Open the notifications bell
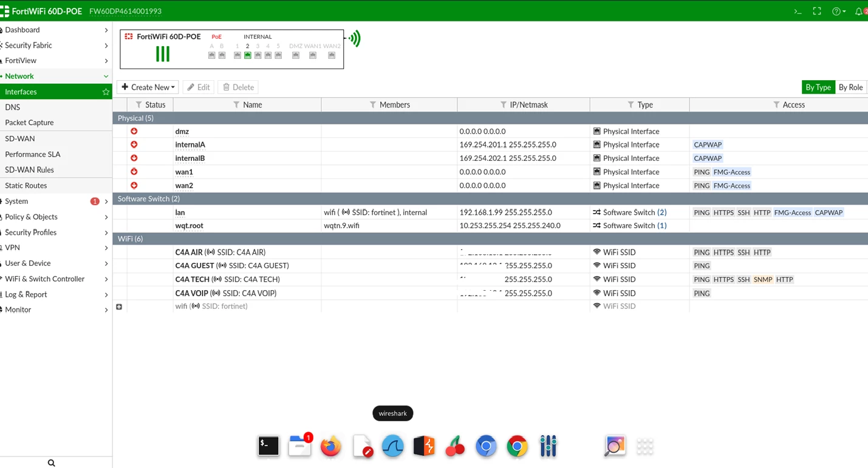868x468 pixels. click(x=859, y=11)
